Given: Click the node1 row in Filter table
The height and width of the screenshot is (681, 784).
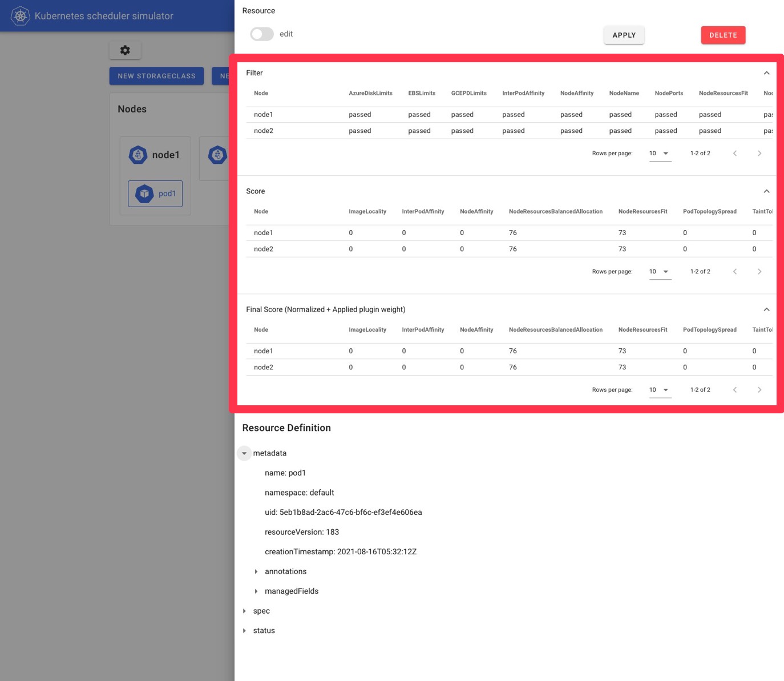Looking at the screenshot, I should pyautogui.click(x=509, y=115).
